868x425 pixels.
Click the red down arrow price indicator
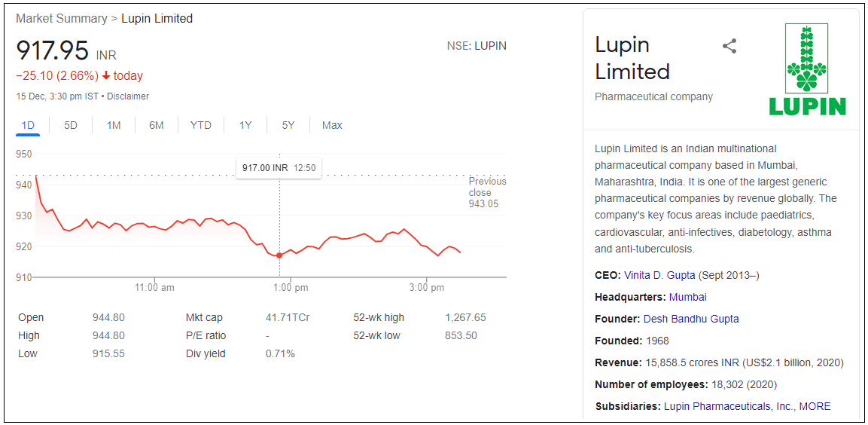tap(106, 75)
